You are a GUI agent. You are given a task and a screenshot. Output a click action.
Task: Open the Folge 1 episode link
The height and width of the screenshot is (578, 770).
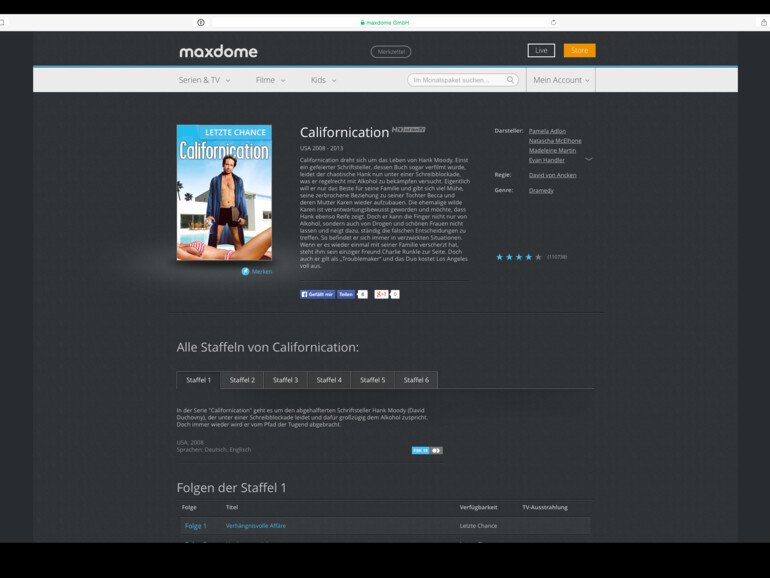pos(195,526)
